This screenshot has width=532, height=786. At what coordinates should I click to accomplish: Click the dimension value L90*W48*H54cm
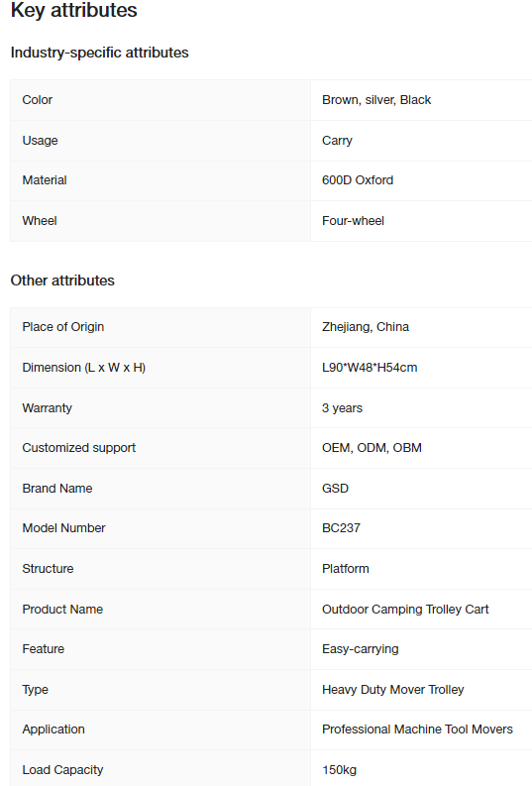tap(370, 368)
